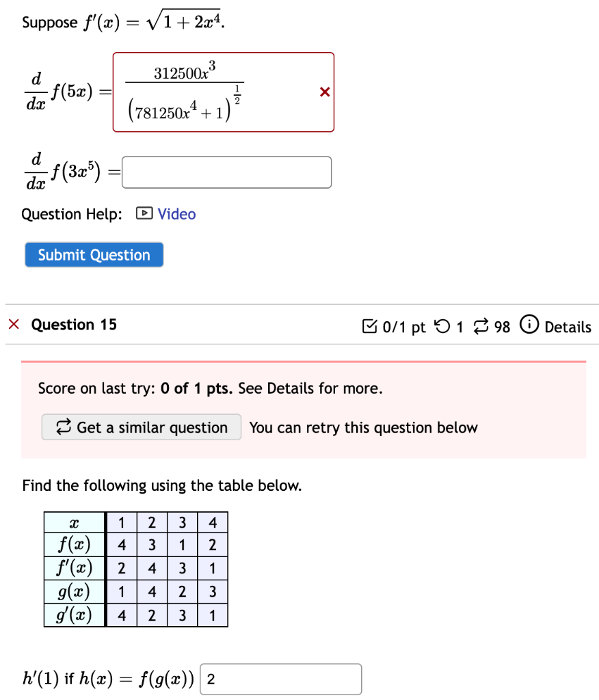Click the h'(1) answer field containing 2
The width and height of the screenshot is (599, 700).
coord(280,679)
